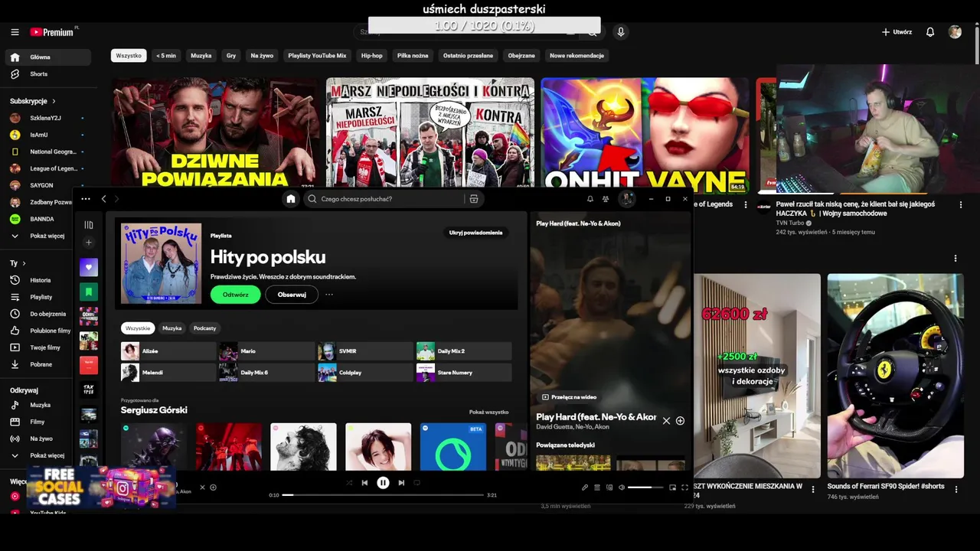Open green bookmark Your Episodes tile

(89, 292)
